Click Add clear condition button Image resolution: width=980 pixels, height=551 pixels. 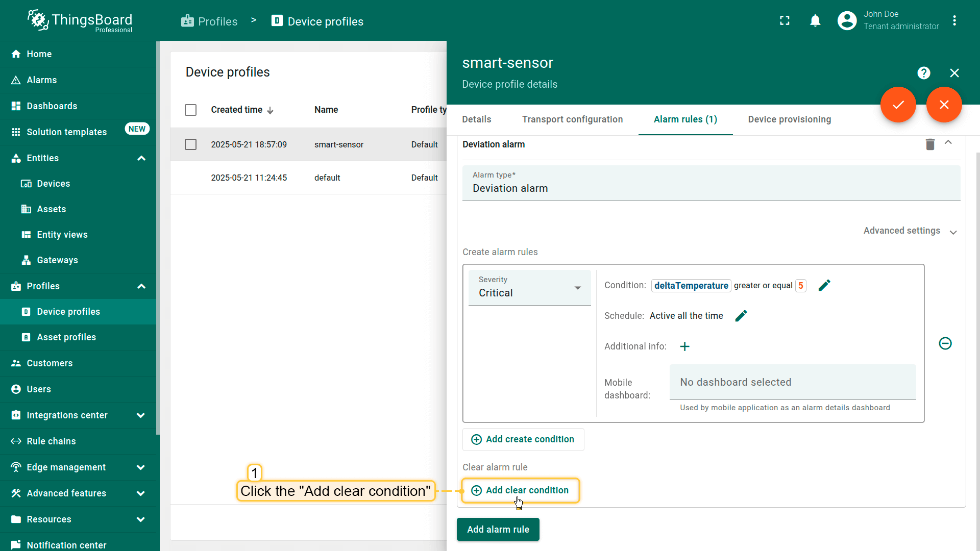pos(520,490)
